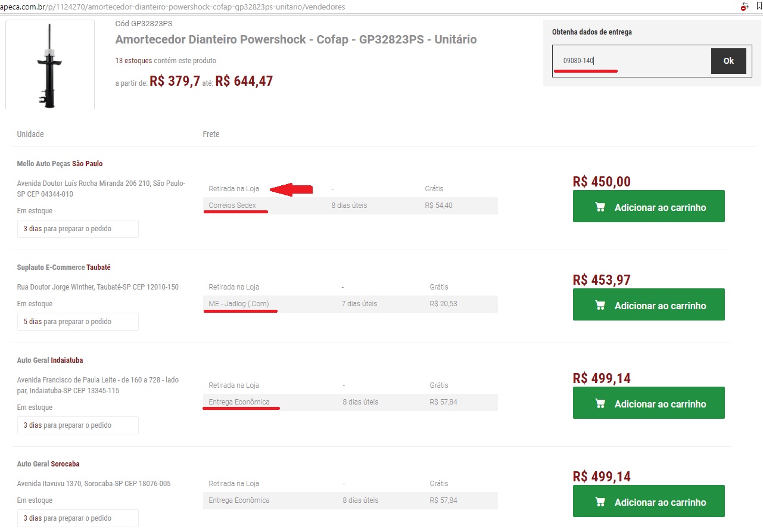Image resolution: width=763 pixels, height=532 pixels.
Task: Open the Suplauto E-Commerce Taubaté seller
Action: point(64,267)
